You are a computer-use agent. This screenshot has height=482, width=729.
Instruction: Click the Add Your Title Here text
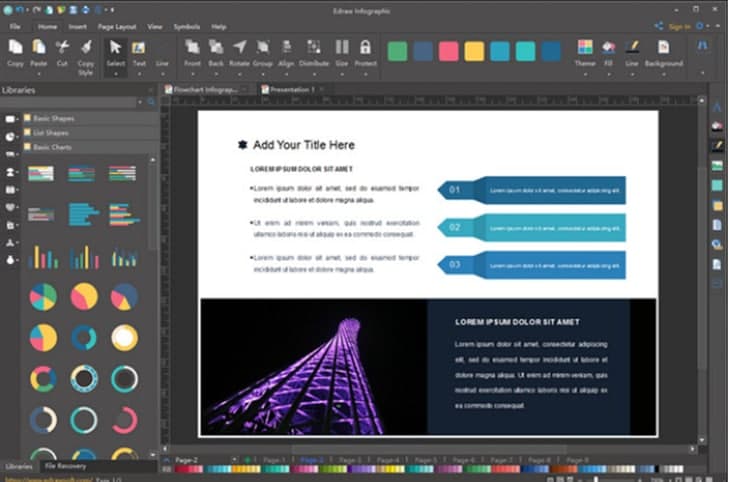pyautogui.click(x=304, y=145)
